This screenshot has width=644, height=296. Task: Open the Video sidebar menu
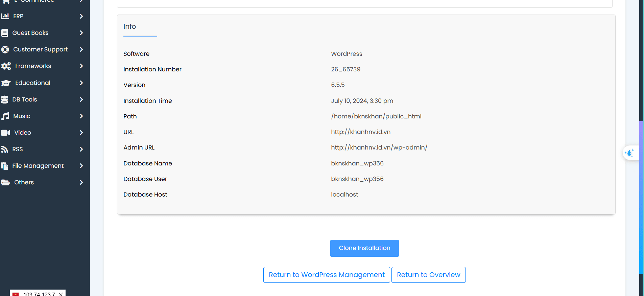tap(45, 133)
